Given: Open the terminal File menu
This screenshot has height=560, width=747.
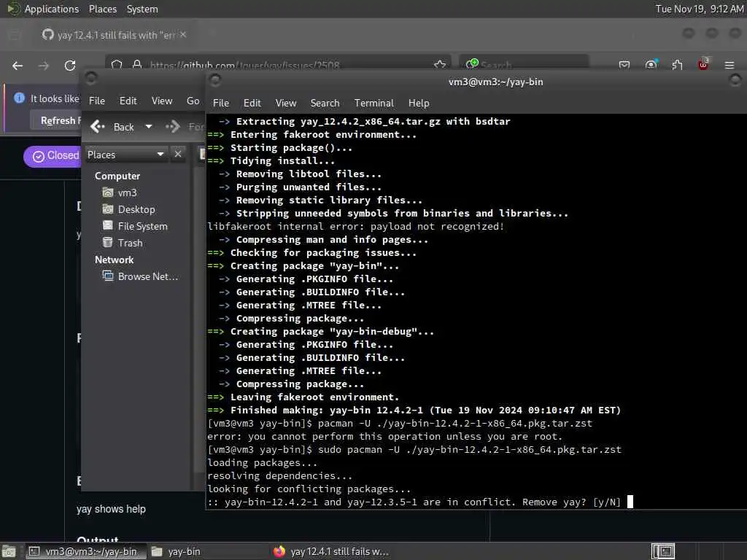Looking at the screenshot, I should tap(220, 103).
